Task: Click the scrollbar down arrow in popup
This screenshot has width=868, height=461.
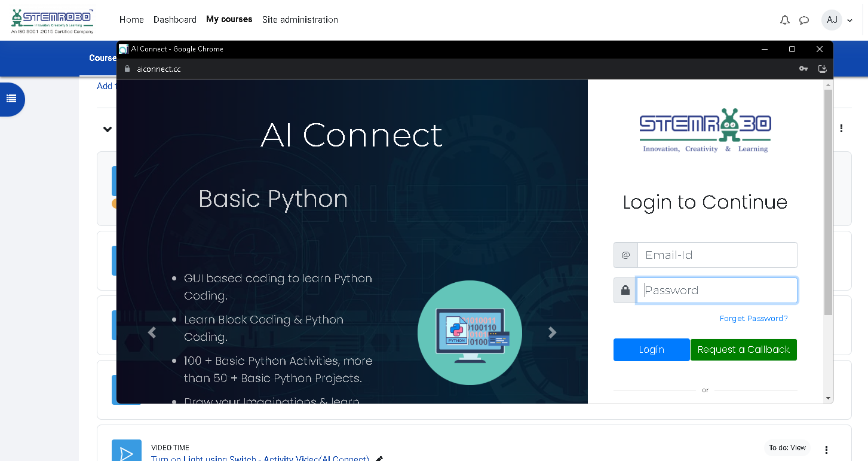Action: (x=828, y=398)
